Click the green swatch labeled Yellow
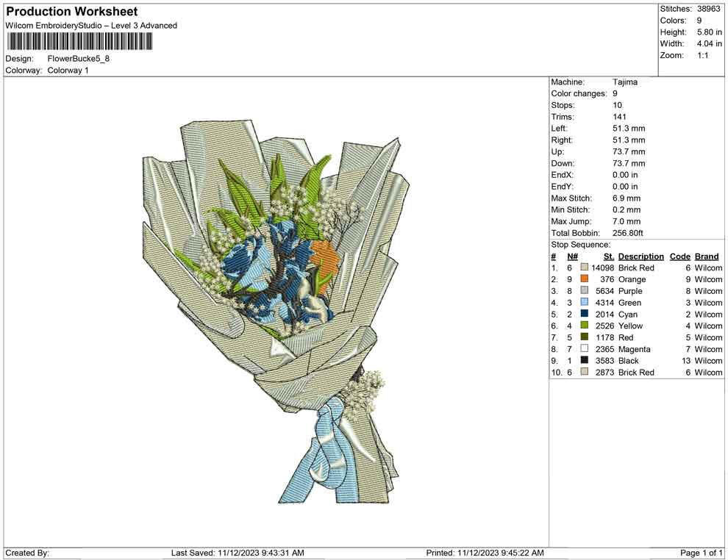Viewport: 728px width, 560px height. pyautogui.click(x=584, y=326)
